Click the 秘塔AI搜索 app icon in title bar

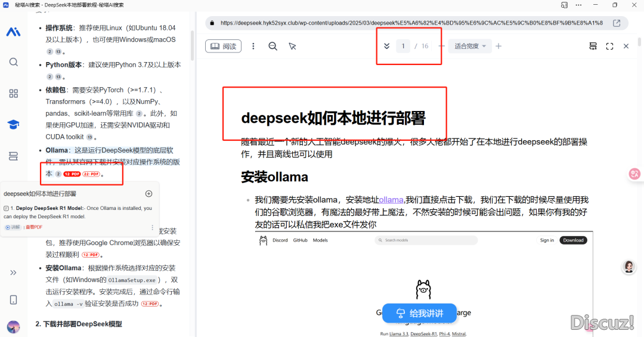click(6, 5)
